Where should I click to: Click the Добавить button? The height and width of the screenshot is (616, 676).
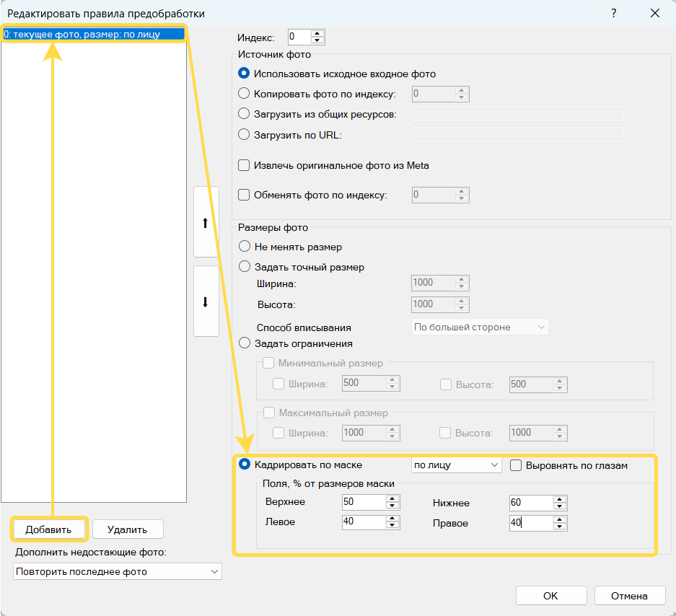point(49,529)
